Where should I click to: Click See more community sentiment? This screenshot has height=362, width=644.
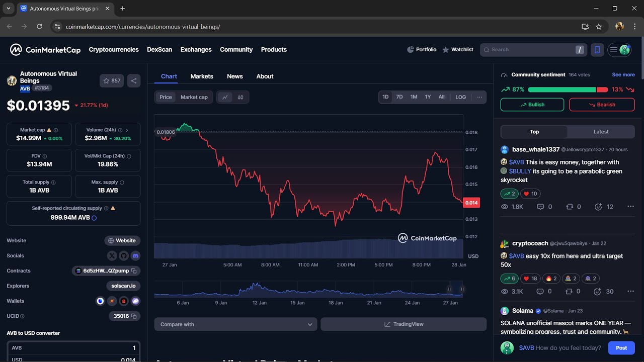coord(623,75)
